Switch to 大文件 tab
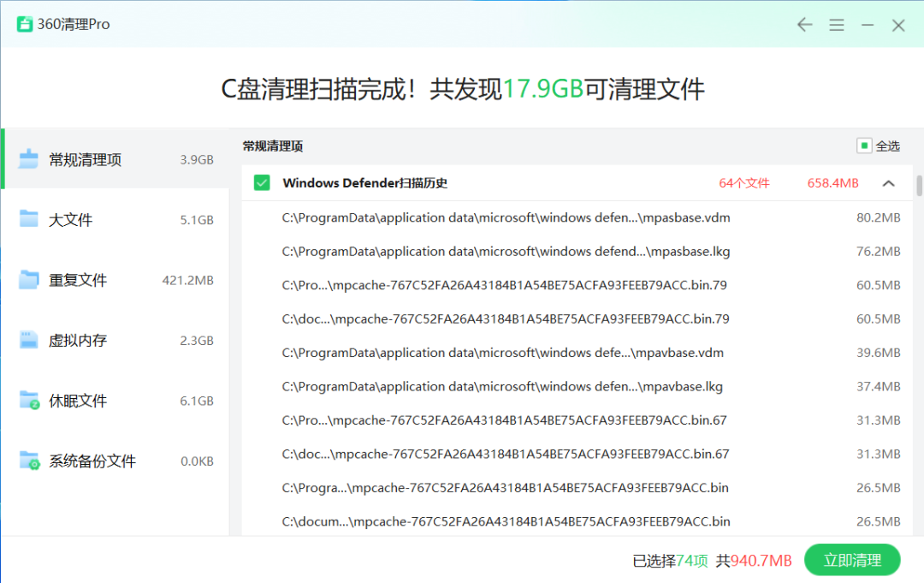The width and height of the screenshot is (924, 583). point(115,219)
